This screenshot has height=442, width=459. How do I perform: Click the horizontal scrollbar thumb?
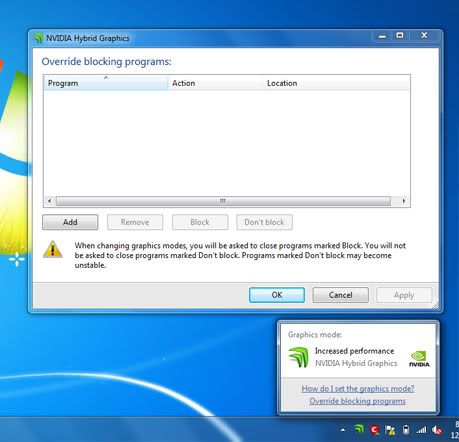[x=223, y=201]
